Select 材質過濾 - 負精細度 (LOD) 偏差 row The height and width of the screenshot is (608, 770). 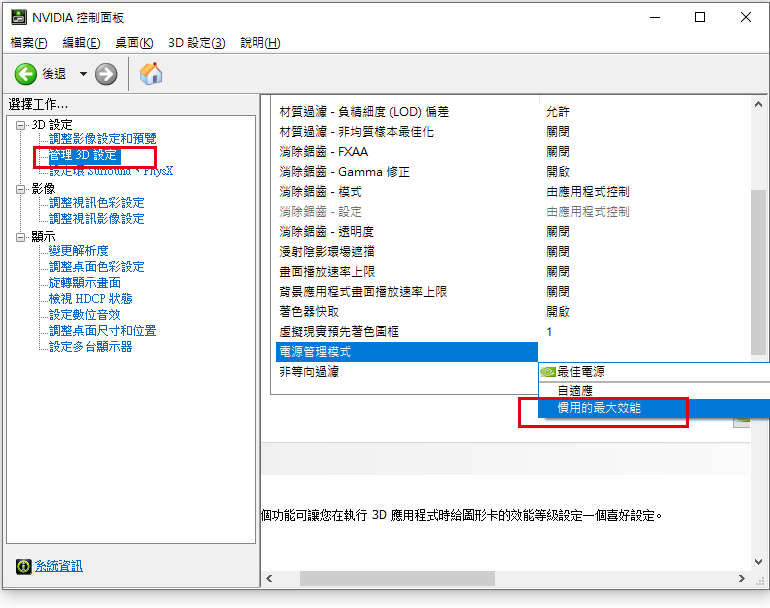(x=407, y=111)
